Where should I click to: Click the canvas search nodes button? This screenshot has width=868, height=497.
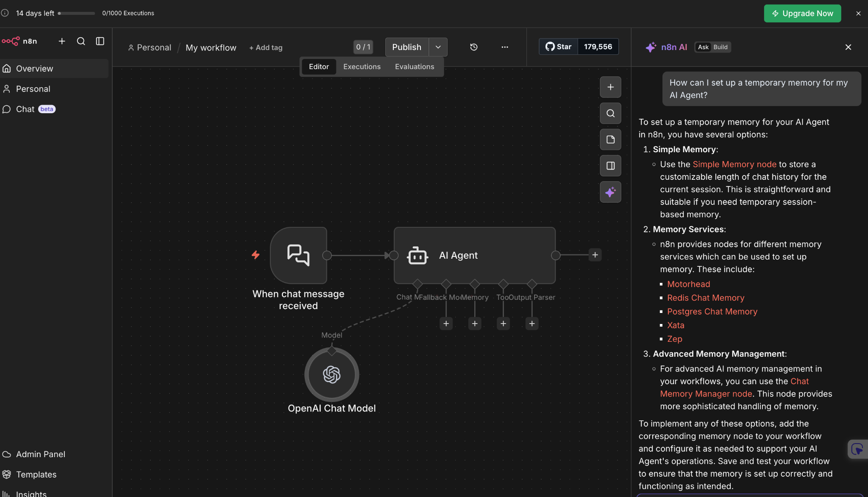(610, 113)
